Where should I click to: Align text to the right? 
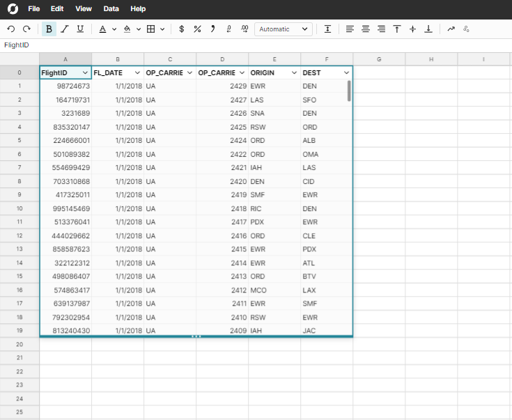(381, 29)
